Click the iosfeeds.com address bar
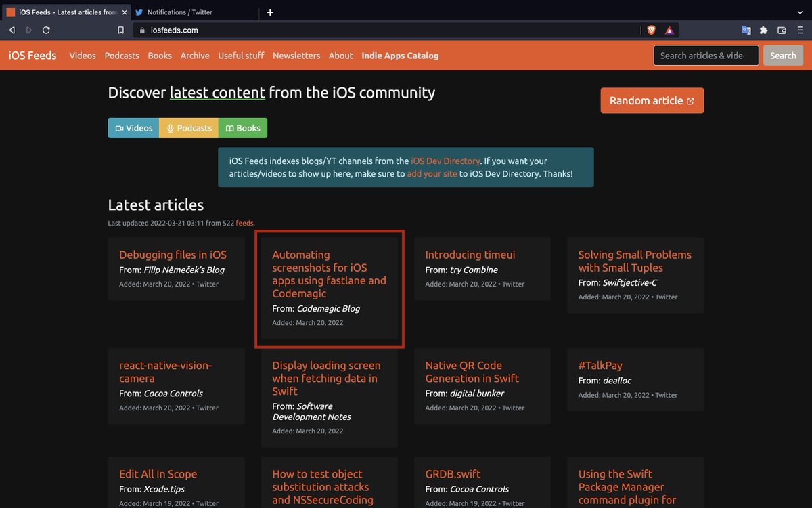This screenshot has width=812, height=508. [x=386, y=30]
